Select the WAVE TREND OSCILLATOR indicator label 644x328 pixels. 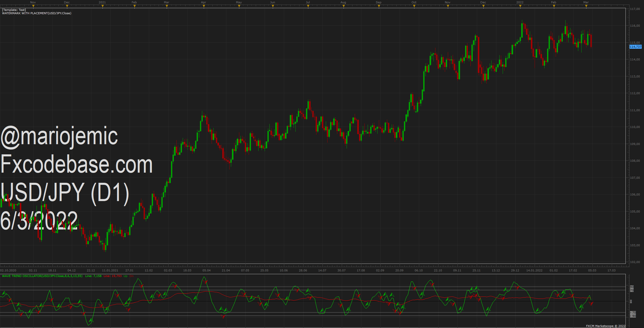tap(42, 276)
